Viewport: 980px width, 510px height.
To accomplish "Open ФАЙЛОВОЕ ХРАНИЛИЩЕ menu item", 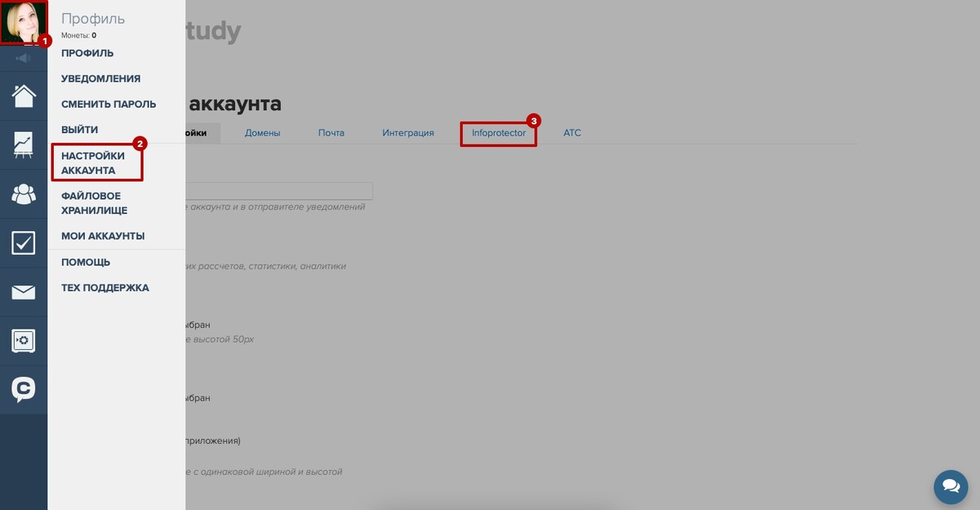I will click(x=94, y=203).
